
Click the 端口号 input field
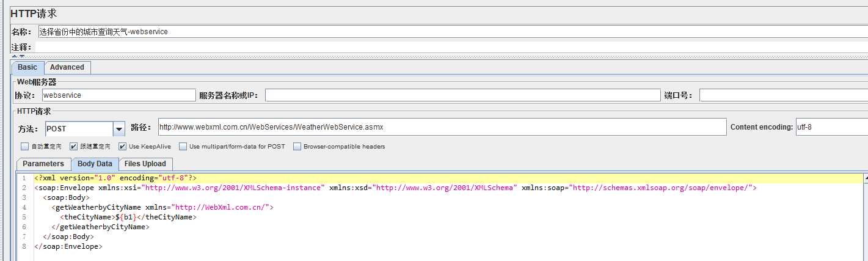coord(783,95)
